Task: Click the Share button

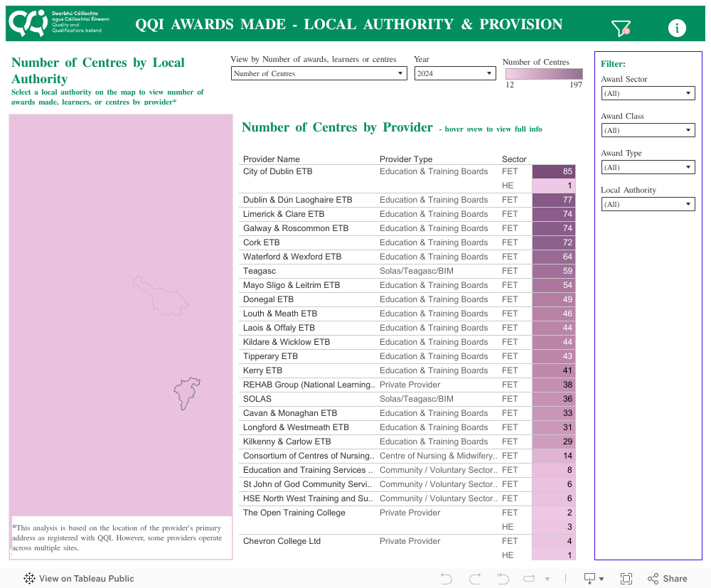Action: pyautogui.click(x=667, y=579)
